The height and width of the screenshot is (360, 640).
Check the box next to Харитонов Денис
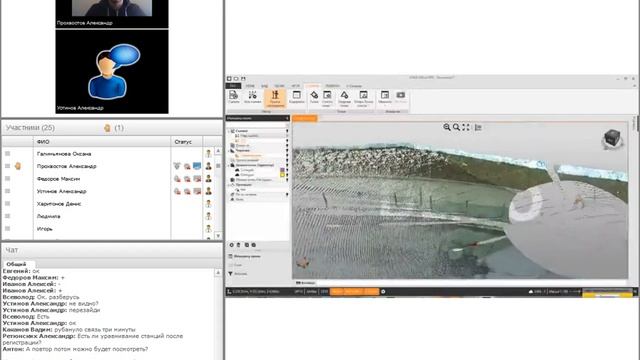click(x=7, y=203)
